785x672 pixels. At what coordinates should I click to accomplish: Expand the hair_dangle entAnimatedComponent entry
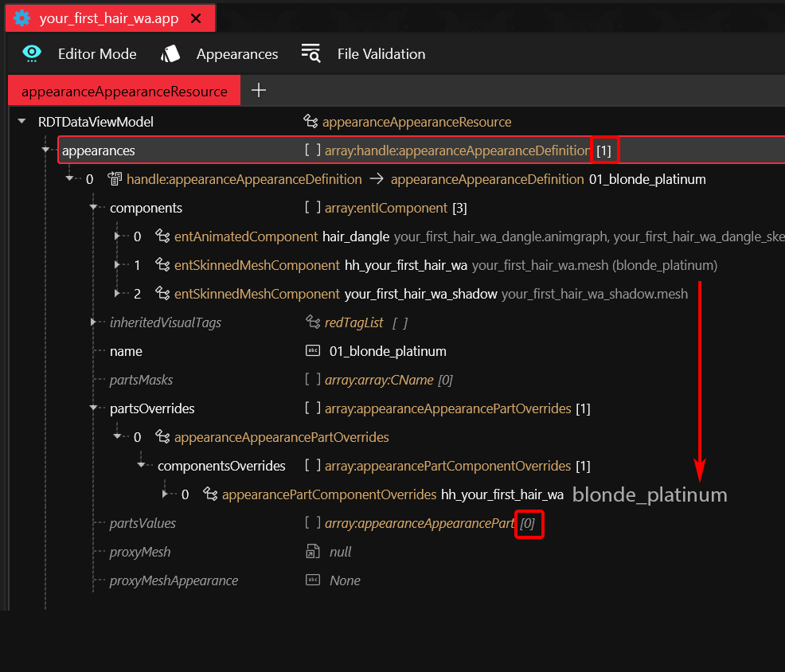click(117, 236)
